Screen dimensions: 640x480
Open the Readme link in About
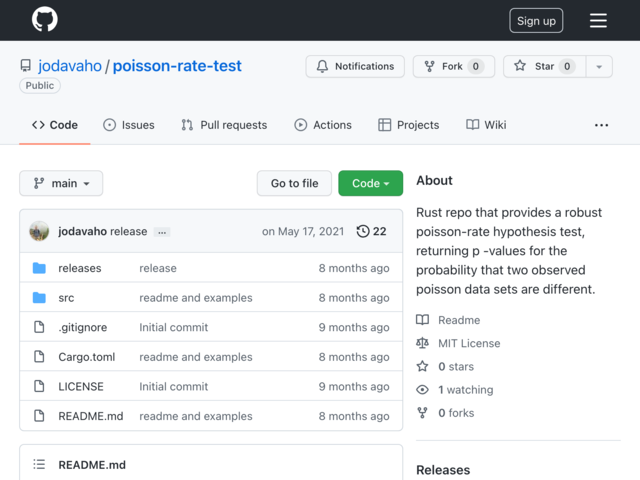tap(459, 320)
